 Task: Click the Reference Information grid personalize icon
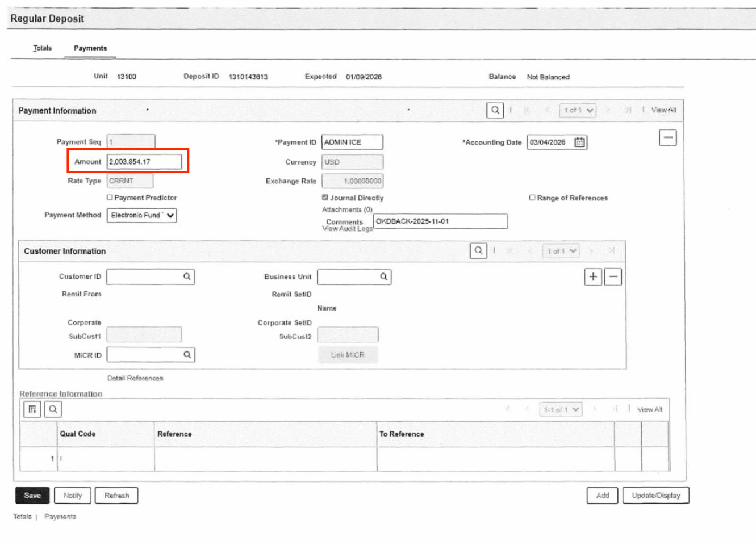[32, 409]
